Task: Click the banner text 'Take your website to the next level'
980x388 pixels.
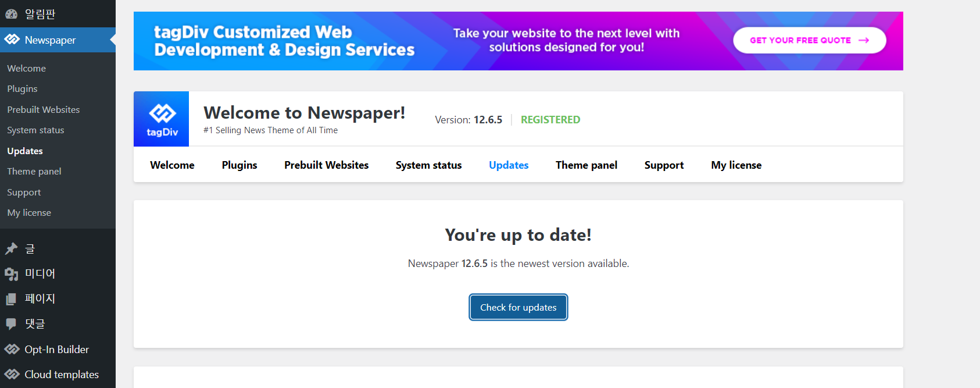Action: 567,40
